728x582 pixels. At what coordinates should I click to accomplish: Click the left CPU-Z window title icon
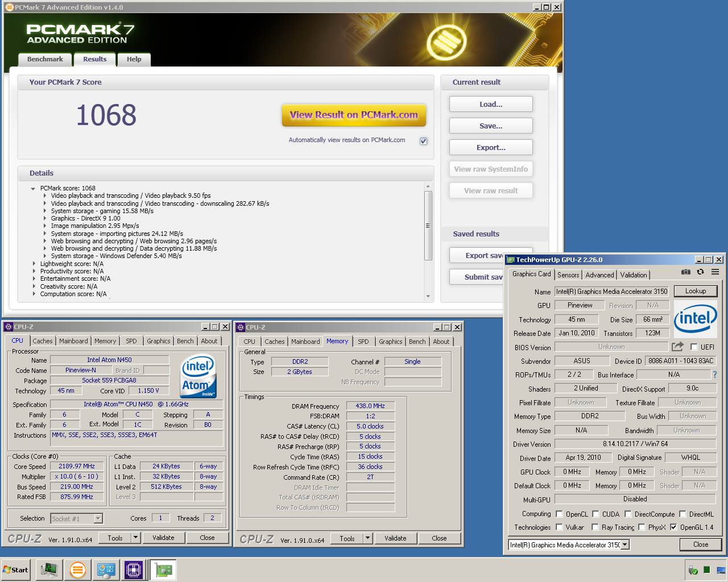[8, 327]
